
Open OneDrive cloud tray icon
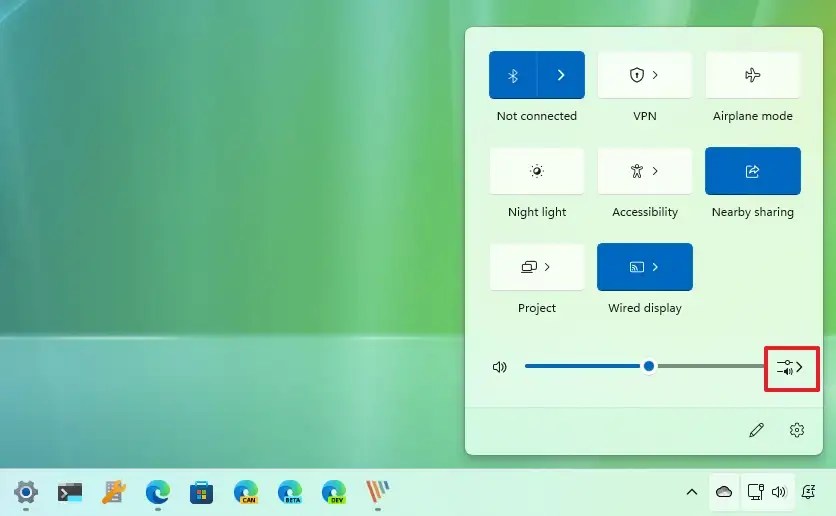coord(724,491)
